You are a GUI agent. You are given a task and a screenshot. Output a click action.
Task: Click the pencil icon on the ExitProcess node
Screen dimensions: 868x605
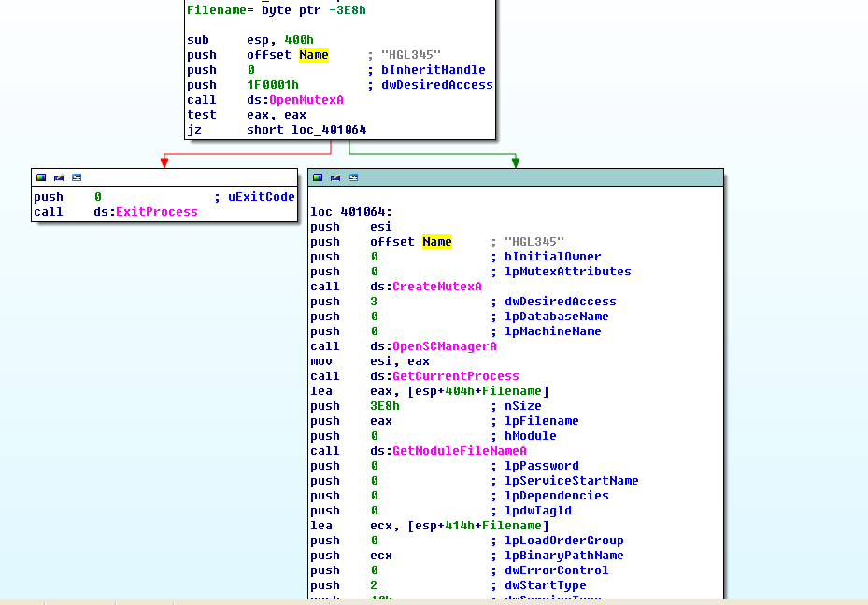(x=59, y=177)
